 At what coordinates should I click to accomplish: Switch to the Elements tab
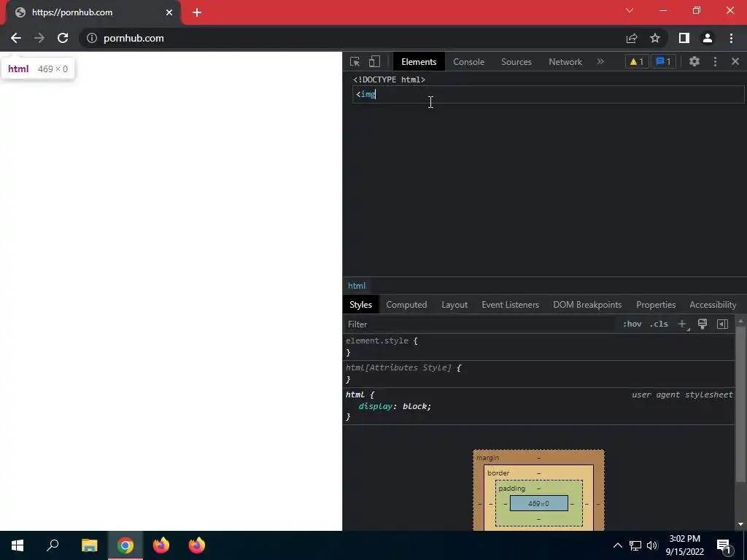pos(419,61)
